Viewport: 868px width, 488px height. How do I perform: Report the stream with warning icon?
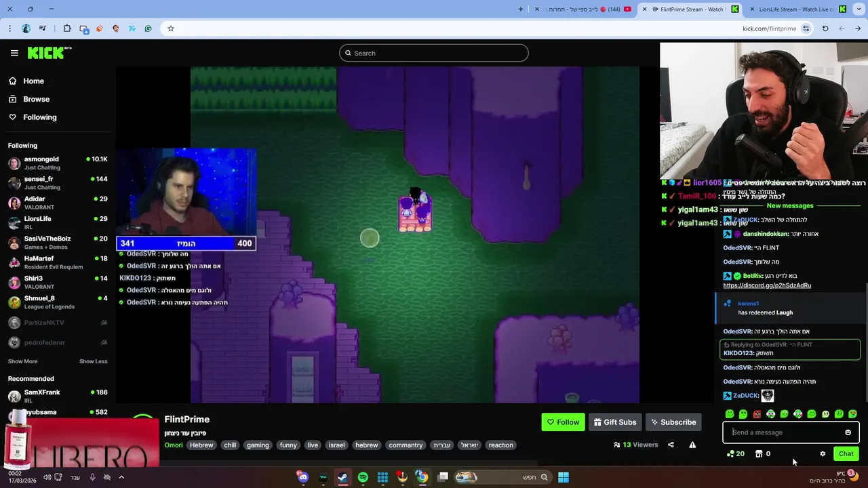692,445
